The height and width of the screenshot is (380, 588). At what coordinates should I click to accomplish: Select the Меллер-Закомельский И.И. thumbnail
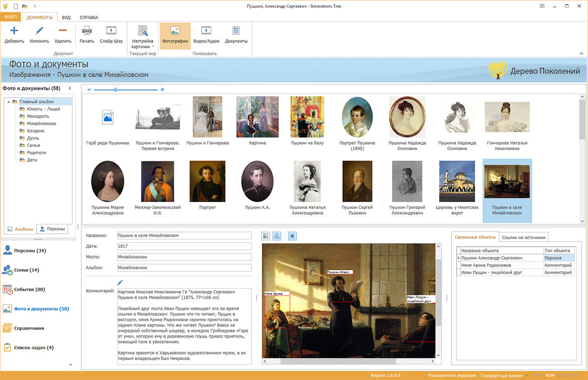[x=157, y=187]
